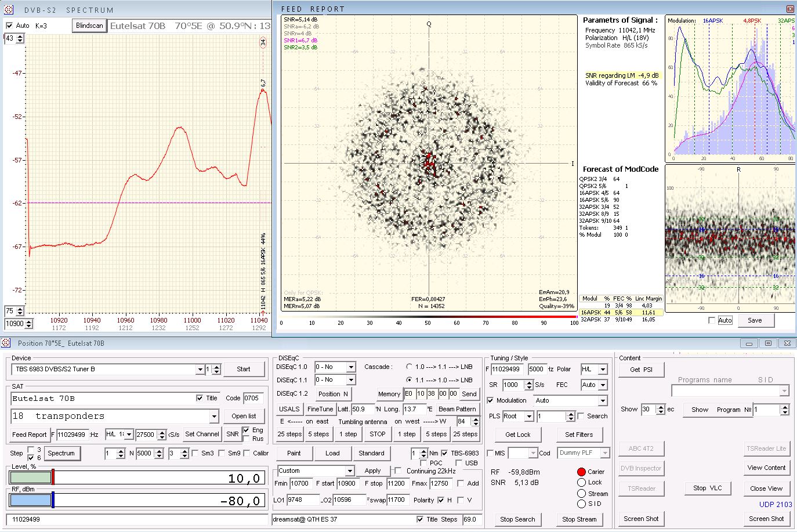Click the DVB-S2 Spectrum window app icon

[x=9, y=10]
